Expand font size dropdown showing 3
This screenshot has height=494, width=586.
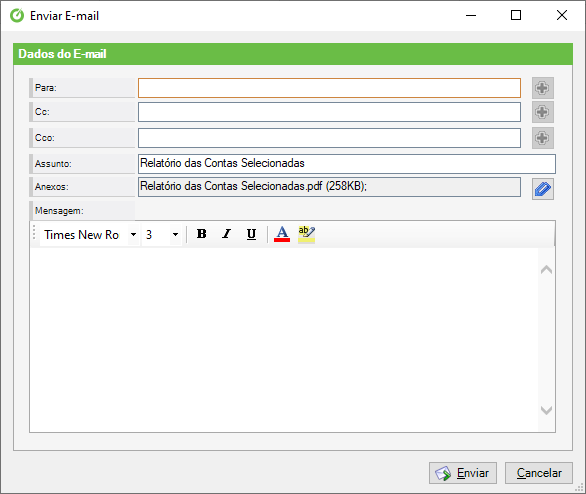tap(175, 235)
